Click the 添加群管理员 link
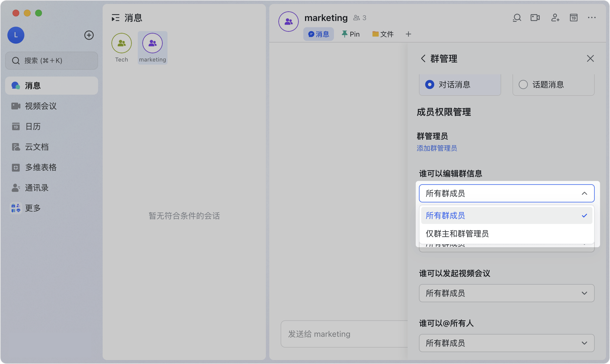The width and height of the screenshot is (610, 364). click(x=437, y=148)
